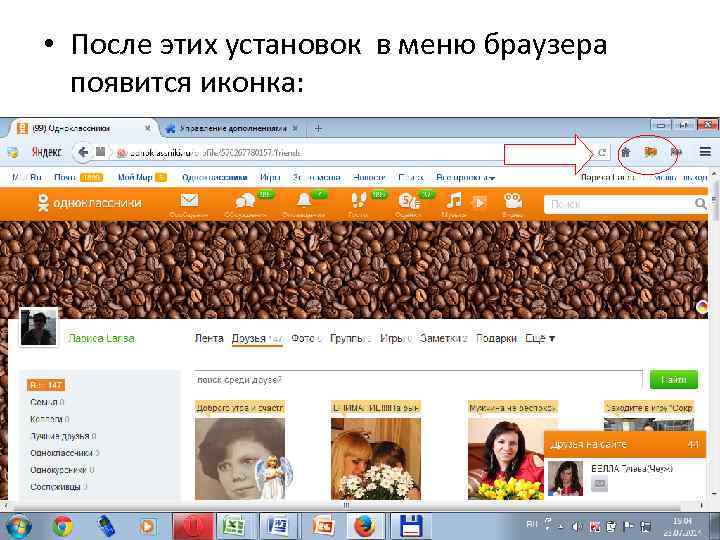
Task: Open Firefox from the taskbar
Action: click(x=365, y=526)
